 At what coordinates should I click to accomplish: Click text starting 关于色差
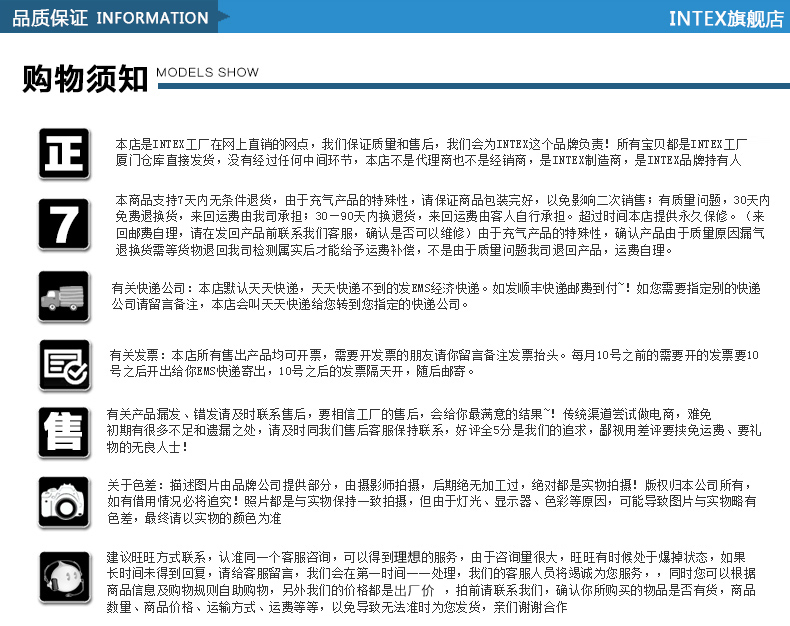click(432, 502)
